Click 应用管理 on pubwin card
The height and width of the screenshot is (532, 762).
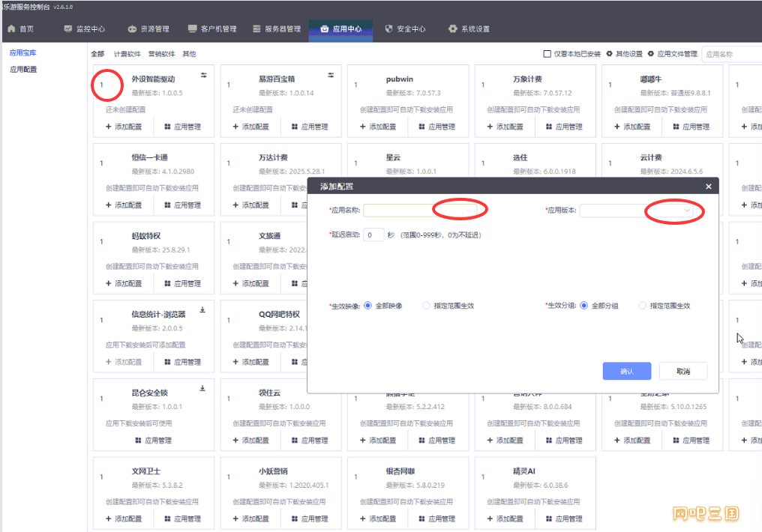[437, 127]
